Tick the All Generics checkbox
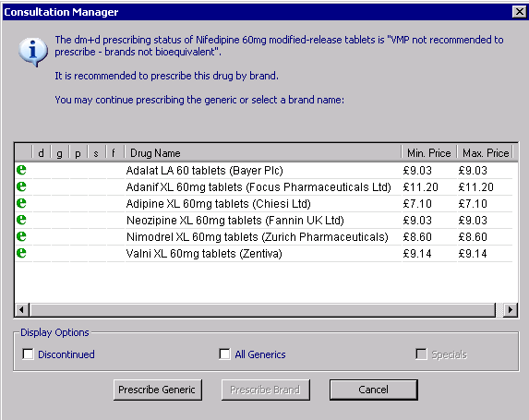 pyautogui.click(x=224, y=354)
